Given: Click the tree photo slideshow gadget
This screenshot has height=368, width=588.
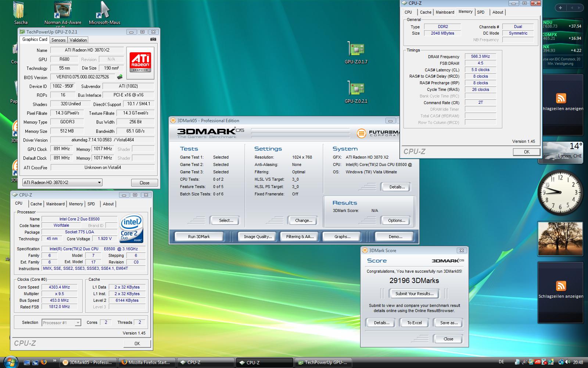Looking at the screenshot, I should point(560,239).
